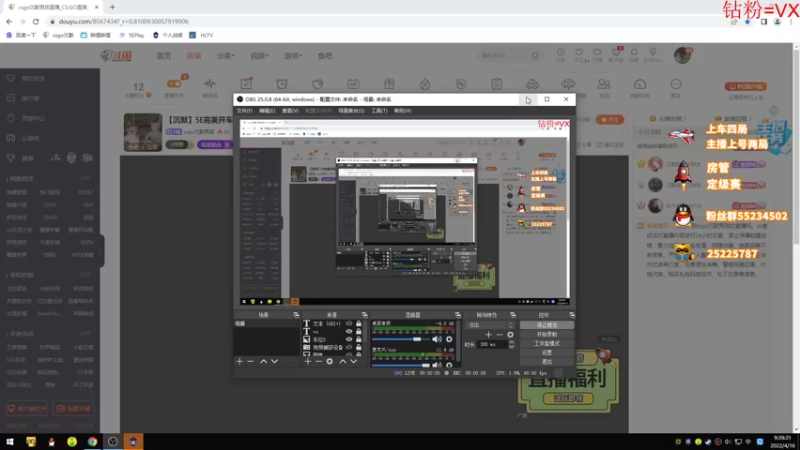This screenshot has height=450, width=800.
Task: Pop out the Controls dock panel
Action: pos(572,315)
